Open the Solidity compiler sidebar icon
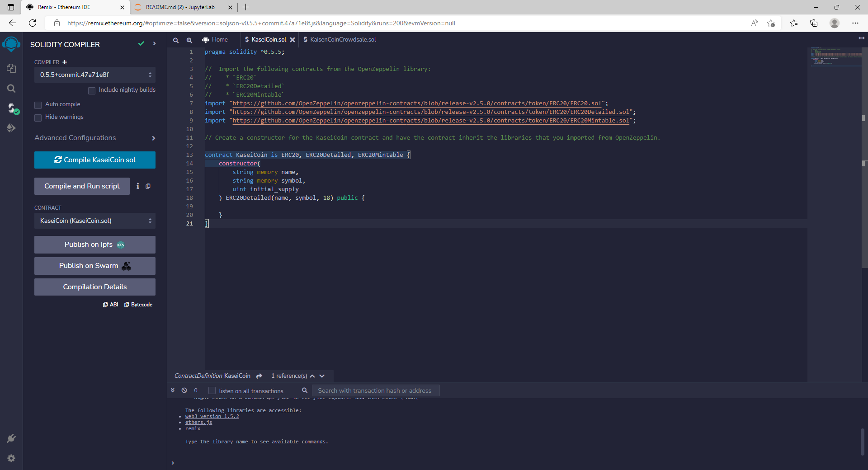 pos(12,108)
